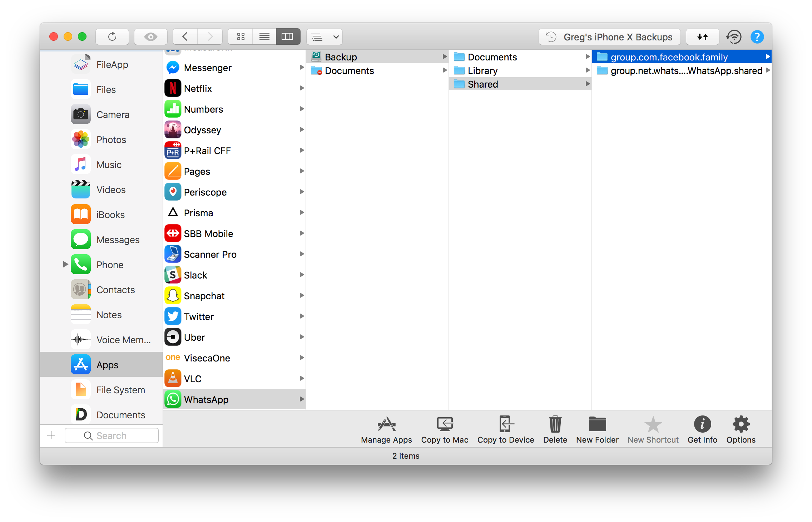Click the Wi-Fi sync icon

click(734, 37)
